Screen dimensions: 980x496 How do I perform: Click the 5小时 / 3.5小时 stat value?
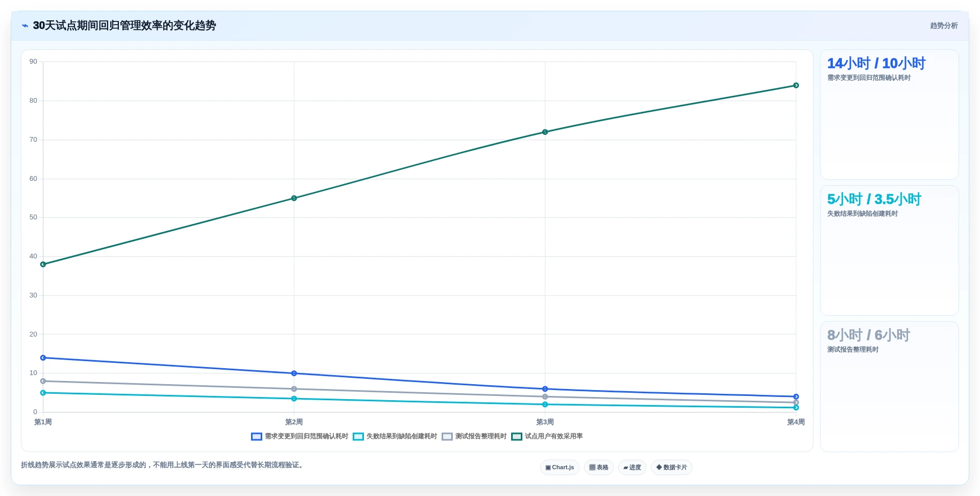874,200
